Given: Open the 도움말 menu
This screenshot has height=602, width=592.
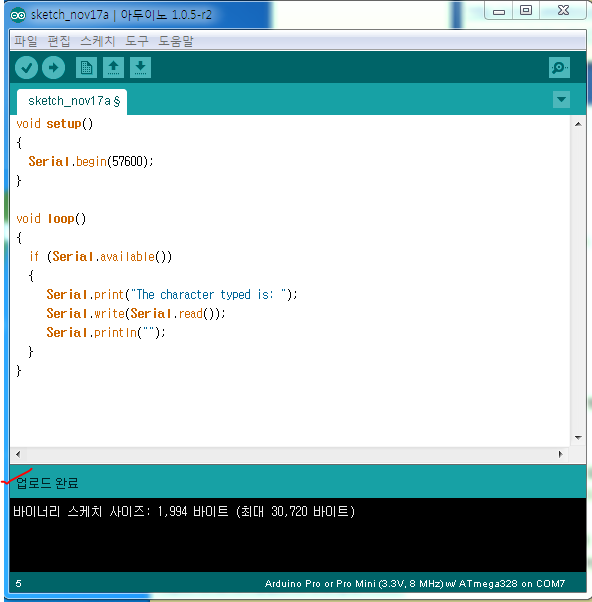Looking at the screenshot, I should [x=176, y=41].
